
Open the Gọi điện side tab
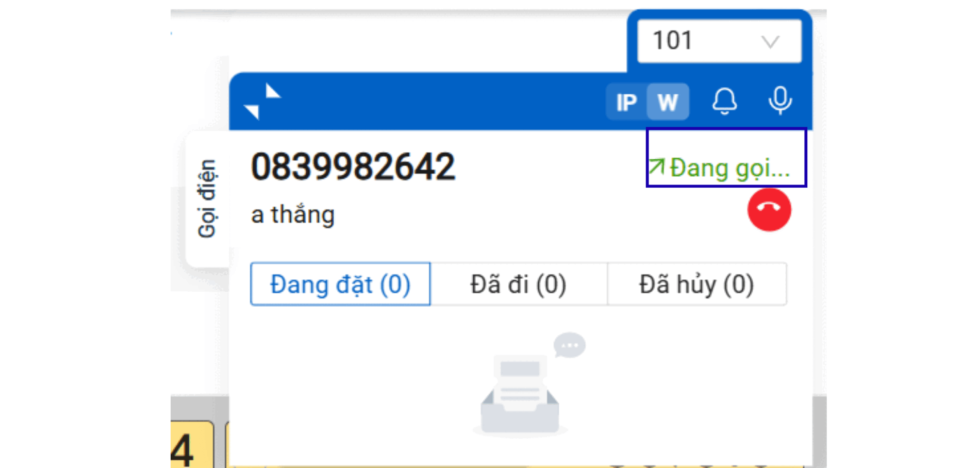point(207,199)
